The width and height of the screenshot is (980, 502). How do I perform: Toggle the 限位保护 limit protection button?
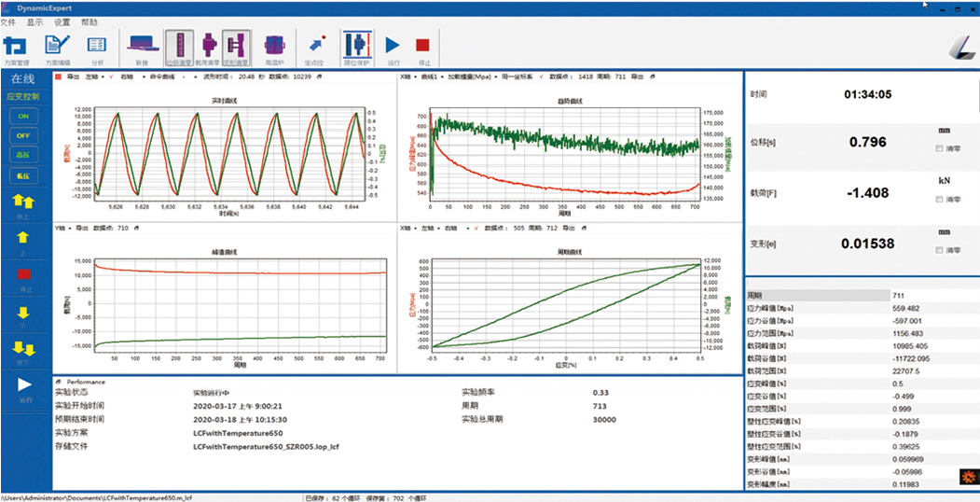pos(355,45)
